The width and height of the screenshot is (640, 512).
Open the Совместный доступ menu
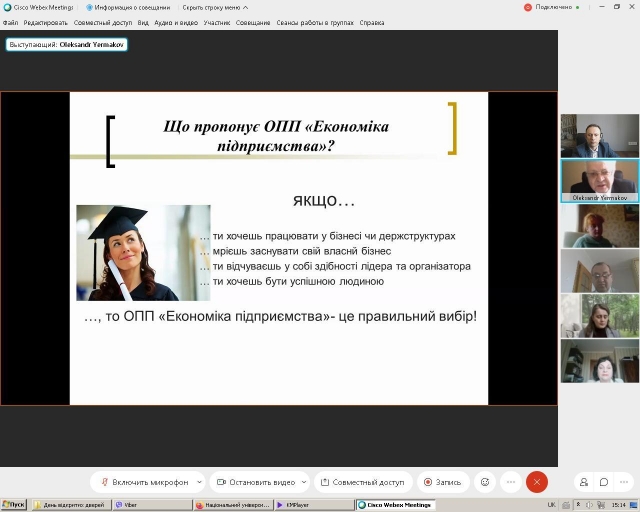tap(103, 23)
